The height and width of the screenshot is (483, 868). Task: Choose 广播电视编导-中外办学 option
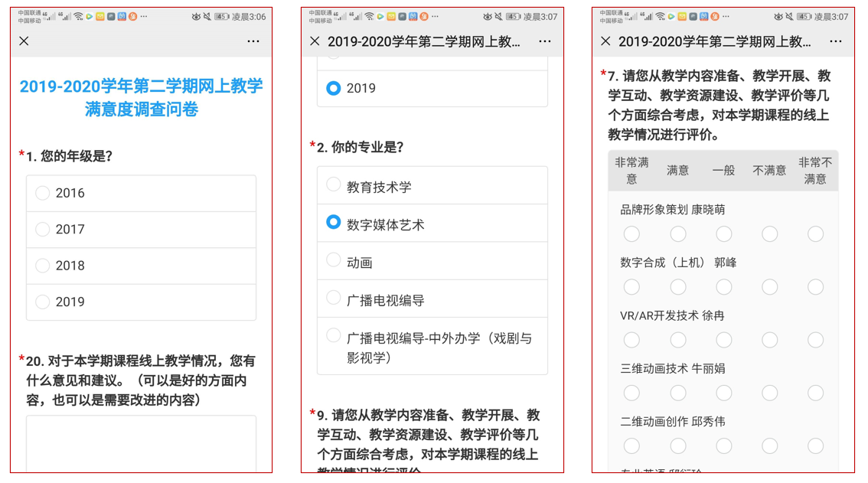point(334,337)
